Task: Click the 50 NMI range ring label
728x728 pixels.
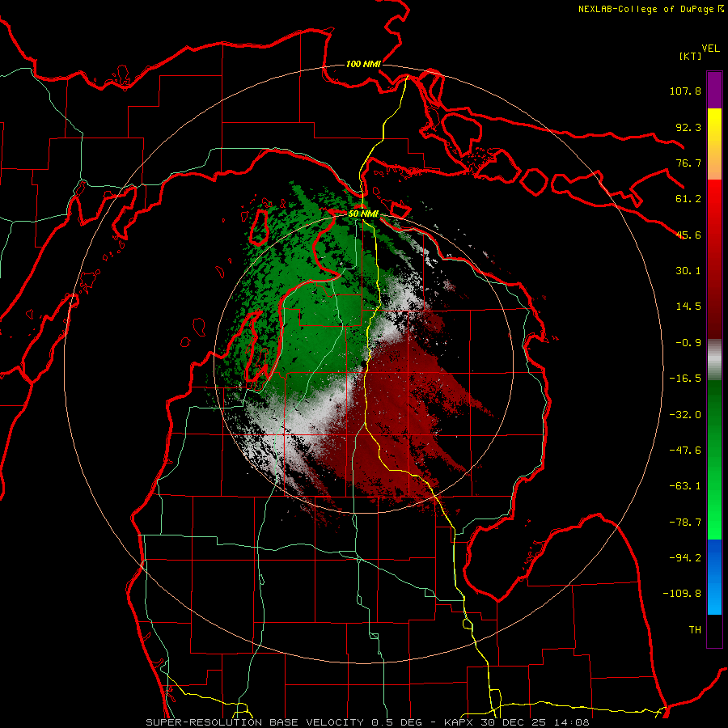Action: (363, 214)
